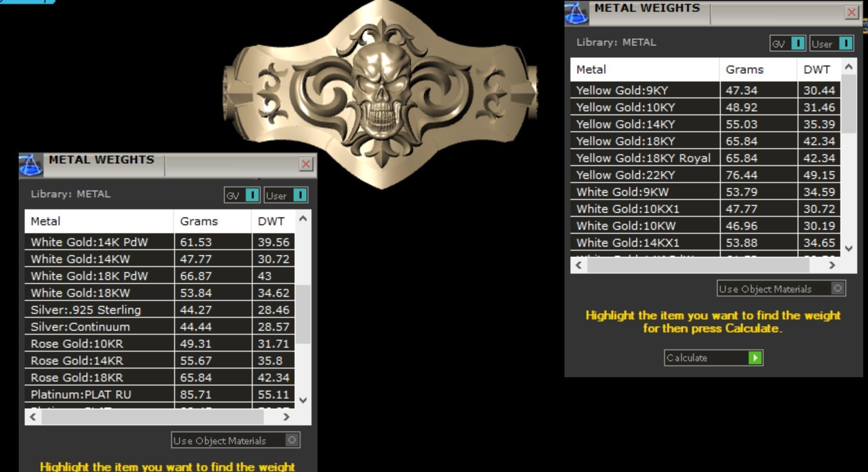The height and width of the screenshot is (472, 868).
Task: Enable Use Object Materials in right panel
Action: (837, 288)
